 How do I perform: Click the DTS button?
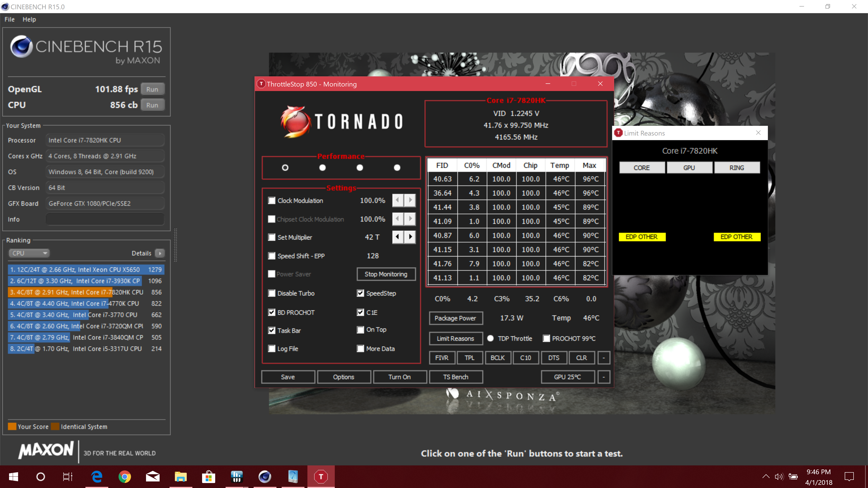(x=554, y=358)
